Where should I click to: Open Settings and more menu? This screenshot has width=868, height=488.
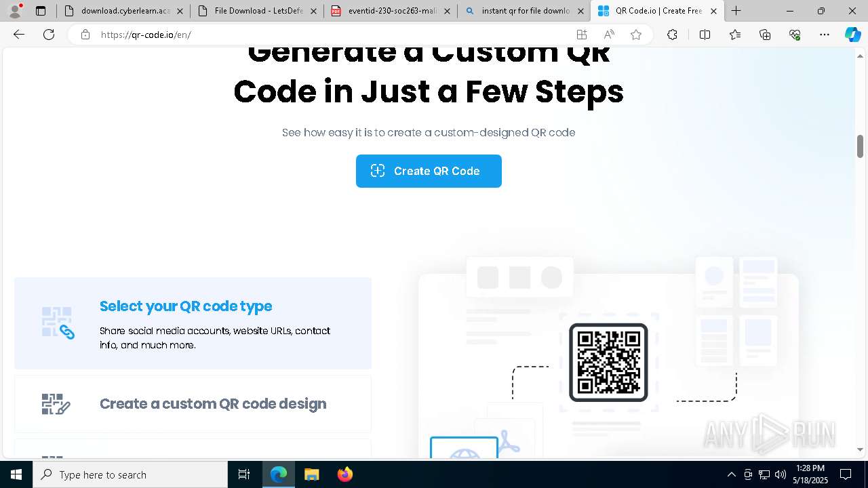point(825,35)
